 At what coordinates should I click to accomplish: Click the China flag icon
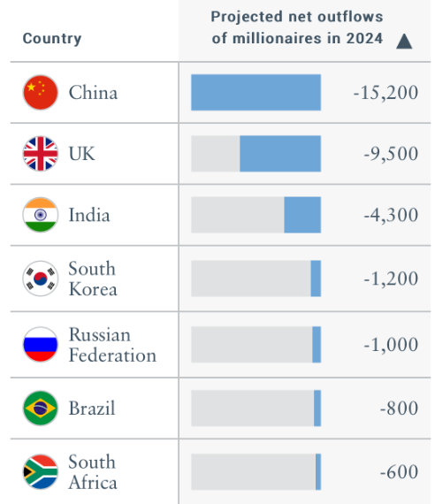click(x=41, y=93)
